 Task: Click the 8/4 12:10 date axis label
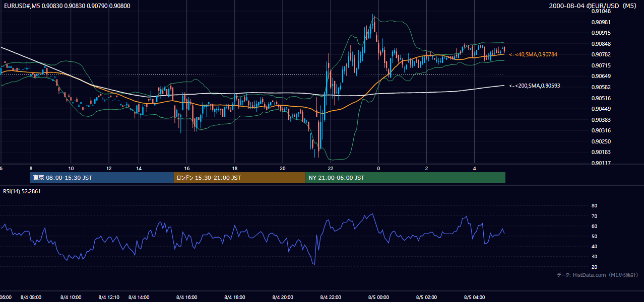tap(109, 297)
